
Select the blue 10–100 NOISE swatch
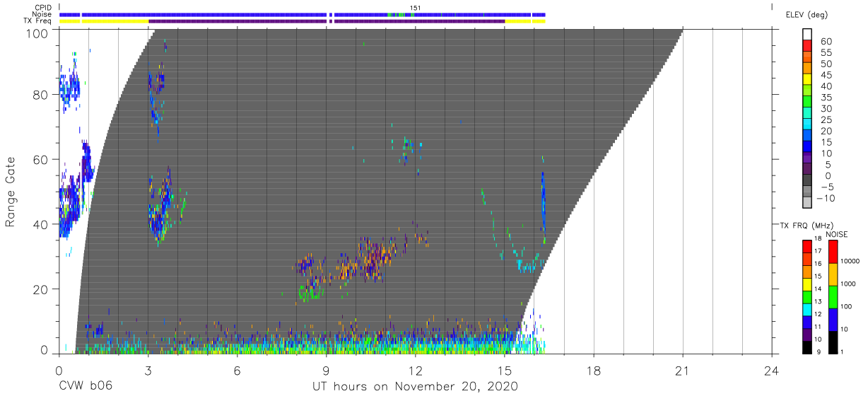coord(833,319)
